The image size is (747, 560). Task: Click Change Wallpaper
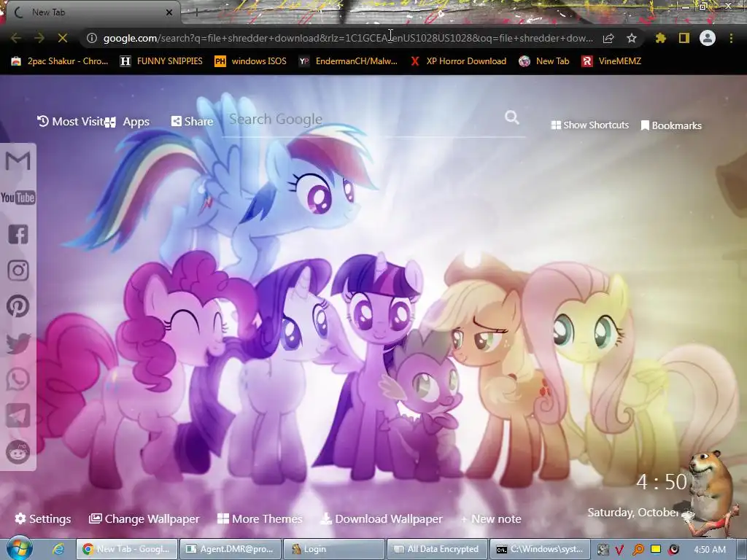coord(144,518)
